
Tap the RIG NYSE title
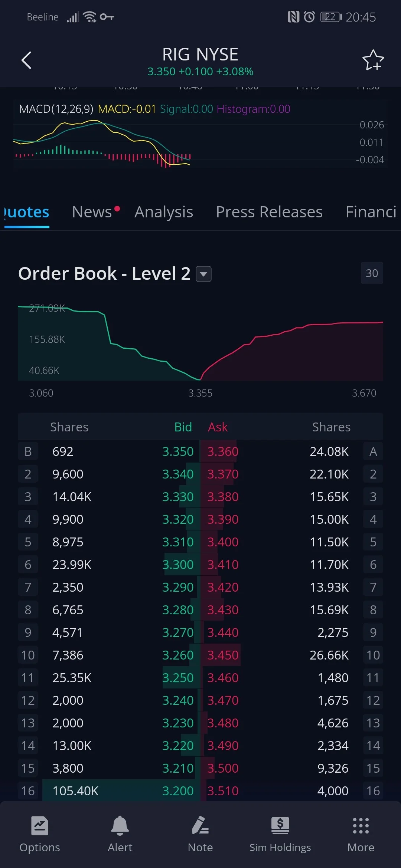(200, 55)
